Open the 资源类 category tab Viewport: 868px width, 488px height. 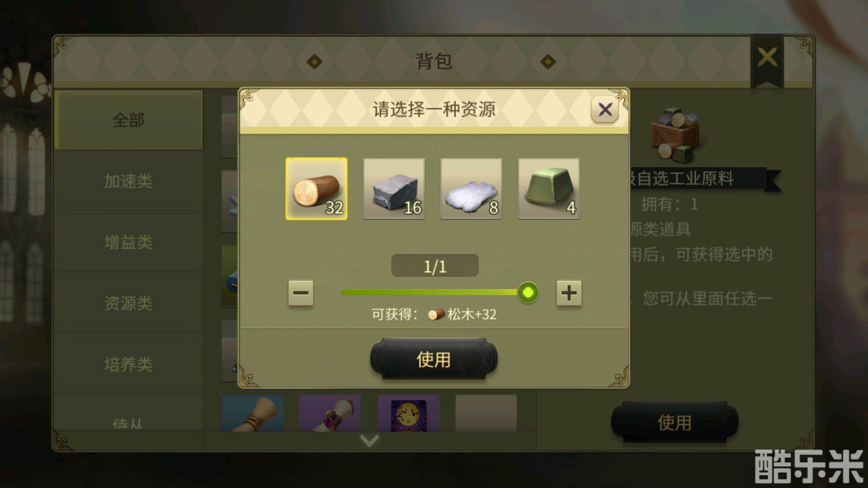pos(128,303)
